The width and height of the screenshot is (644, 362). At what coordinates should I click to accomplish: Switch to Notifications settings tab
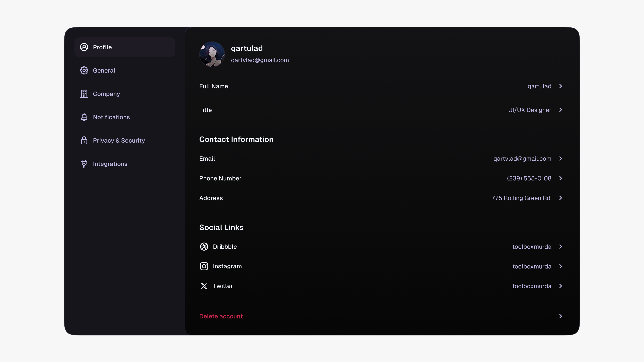tap(111, 117)
